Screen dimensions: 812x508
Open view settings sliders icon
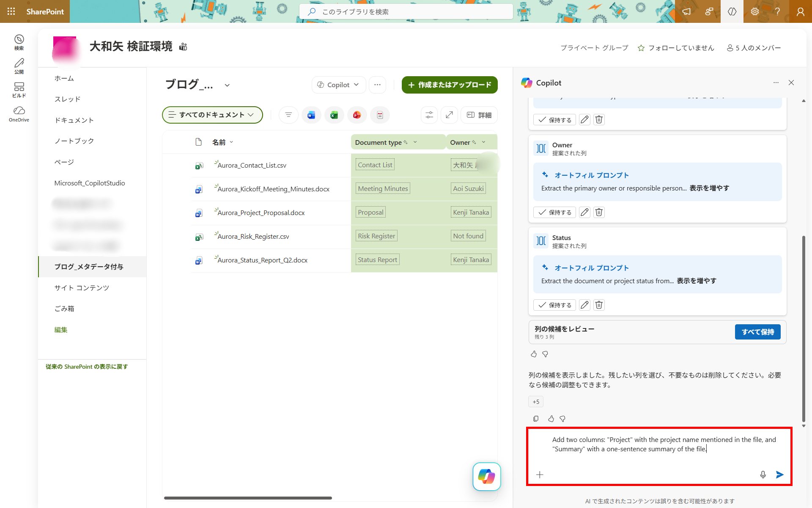[429, 115]
